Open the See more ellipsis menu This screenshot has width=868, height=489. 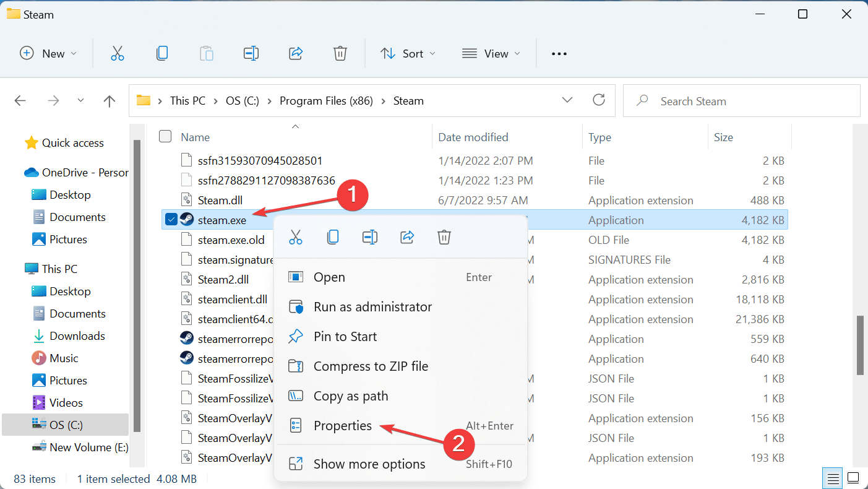pos(559,54)
